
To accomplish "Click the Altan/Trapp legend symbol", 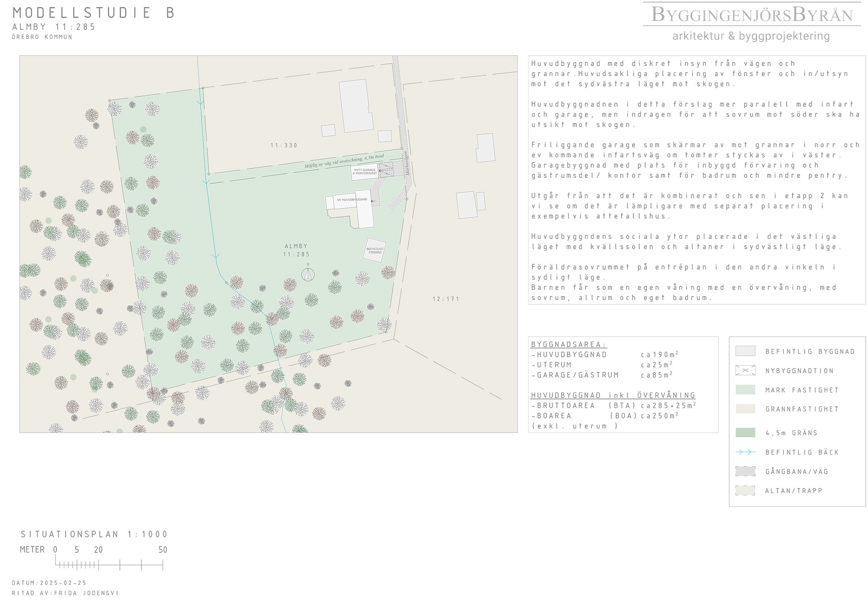I will pyautogui.click(x=745, y=490).
